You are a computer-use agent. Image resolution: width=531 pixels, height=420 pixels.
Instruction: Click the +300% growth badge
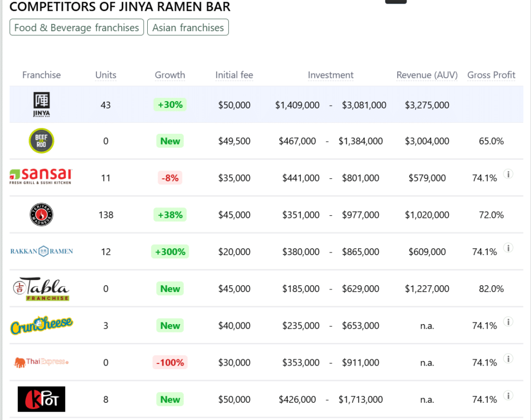tap(170, 251)
